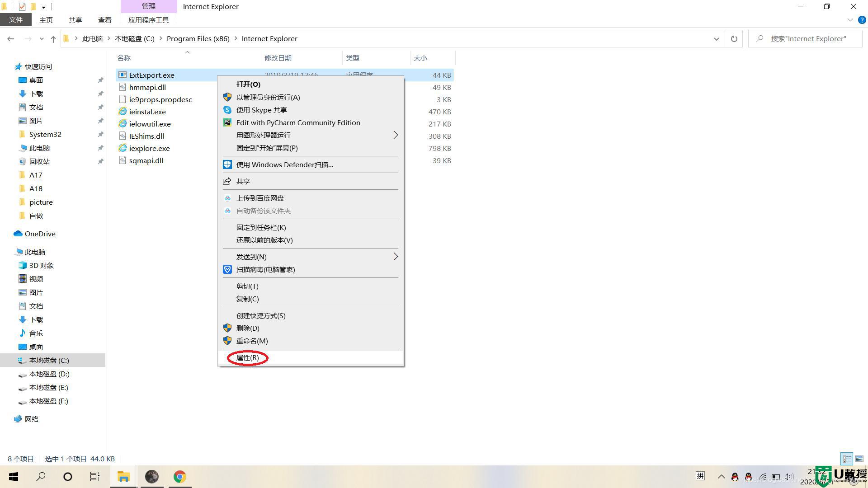Click the PyCharm icon in the context menu
The image size is (868, 488).
pyautogui.click(x=227, y=122)
